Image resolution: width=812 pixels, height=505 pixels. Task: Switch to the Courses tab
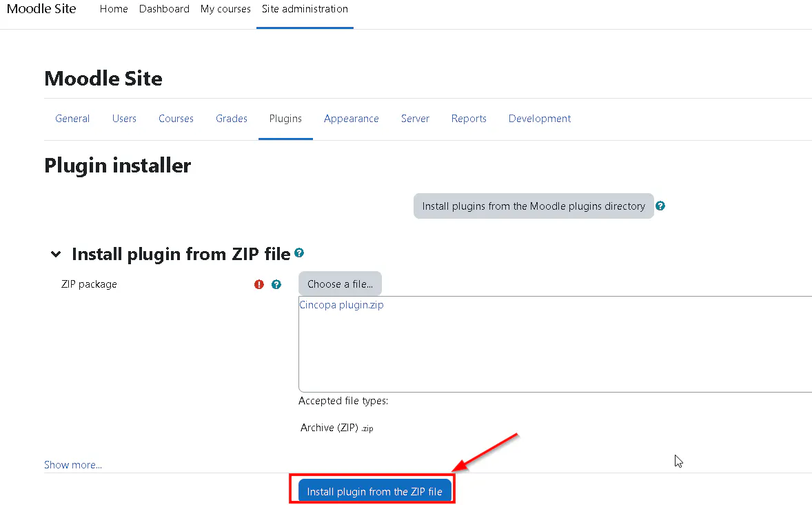[x=176, y=119]
